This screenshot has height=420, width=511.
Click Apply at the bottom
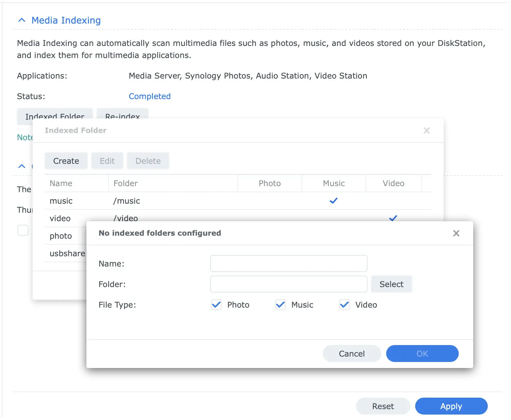point(451,406)
